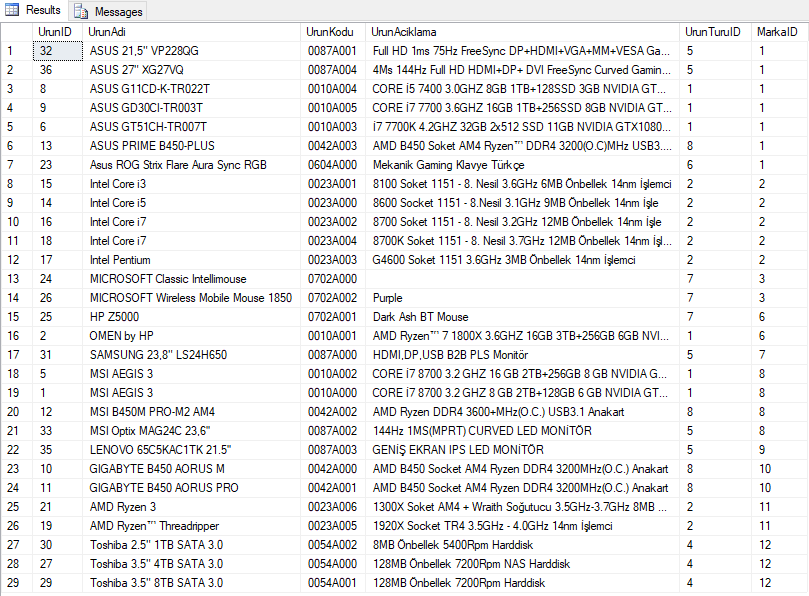Select Toshiba 3.5" 4TB SATA 3.0 cell
This screenshot has height=596, width=809.
click(x=191, y=564)
